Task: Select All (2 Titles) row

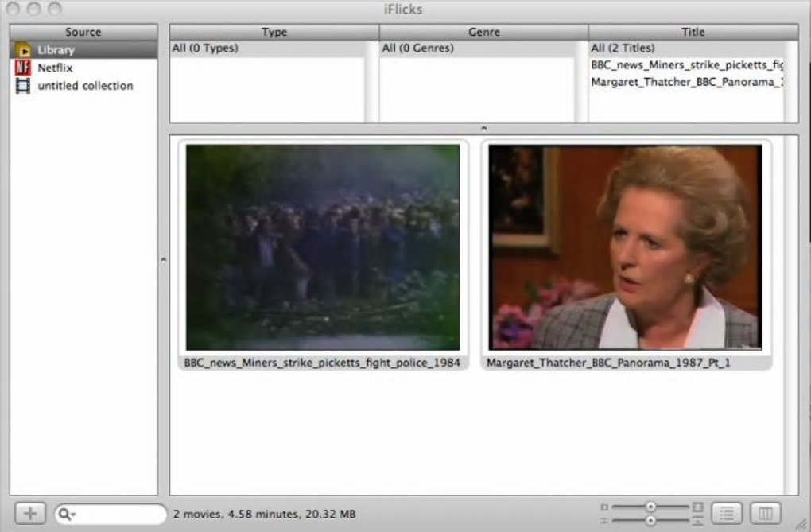Action: (x=686, y=49)
